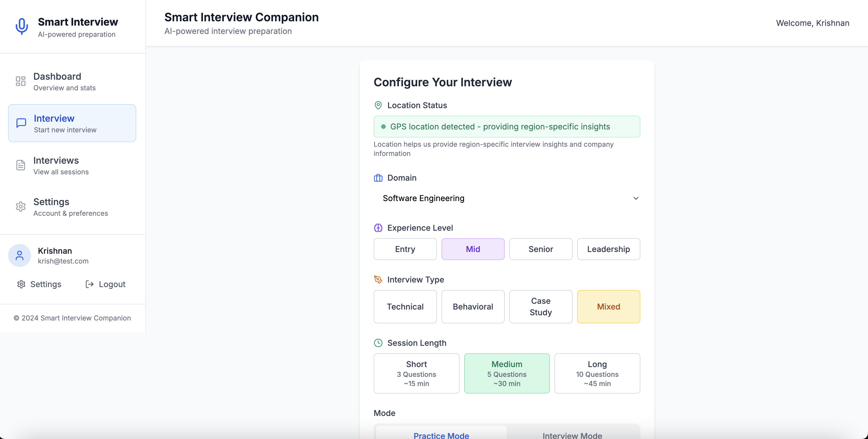Click the Dashboard grid icon
Image resolution: width=868 pixels, height=439 pixels.
point(21,81)
